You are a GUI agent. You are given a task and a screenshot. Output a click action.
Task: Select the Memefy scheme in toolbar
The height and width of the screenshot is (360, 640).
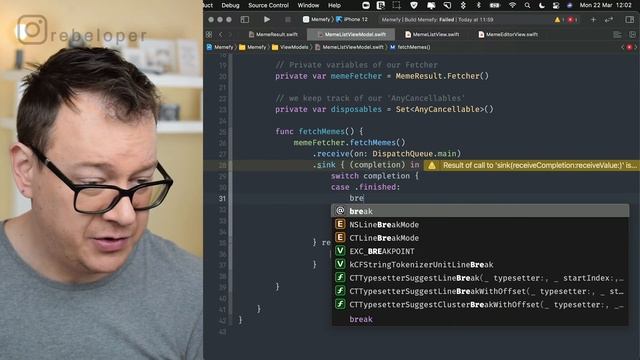coord(317,19)
